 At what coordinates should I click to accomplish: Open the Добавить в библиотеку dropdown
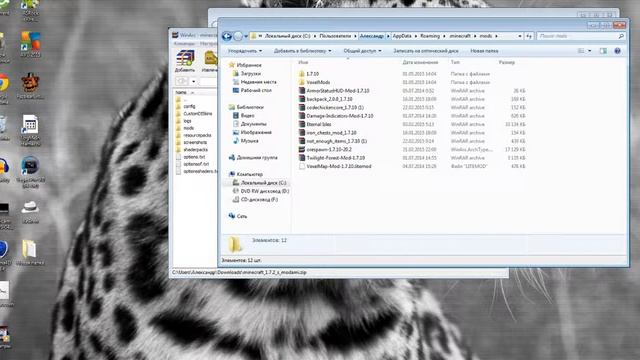pos(302,51)
